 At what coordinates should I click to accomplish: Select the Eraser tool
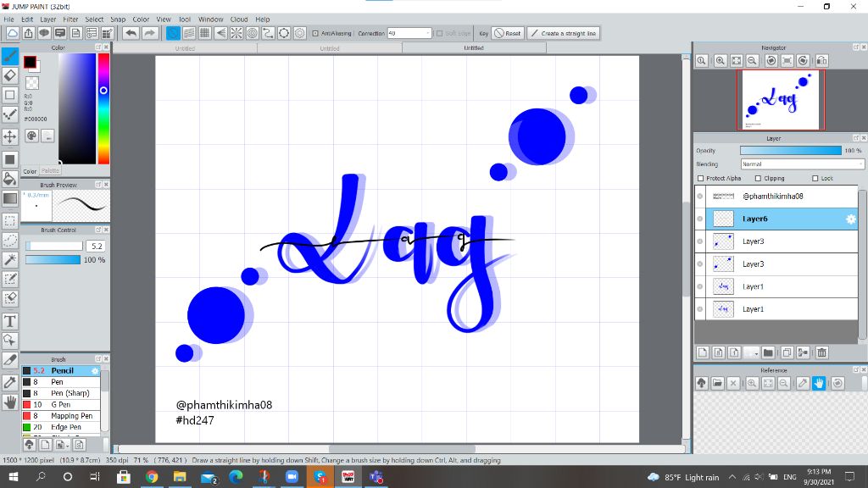click(10, 75)
